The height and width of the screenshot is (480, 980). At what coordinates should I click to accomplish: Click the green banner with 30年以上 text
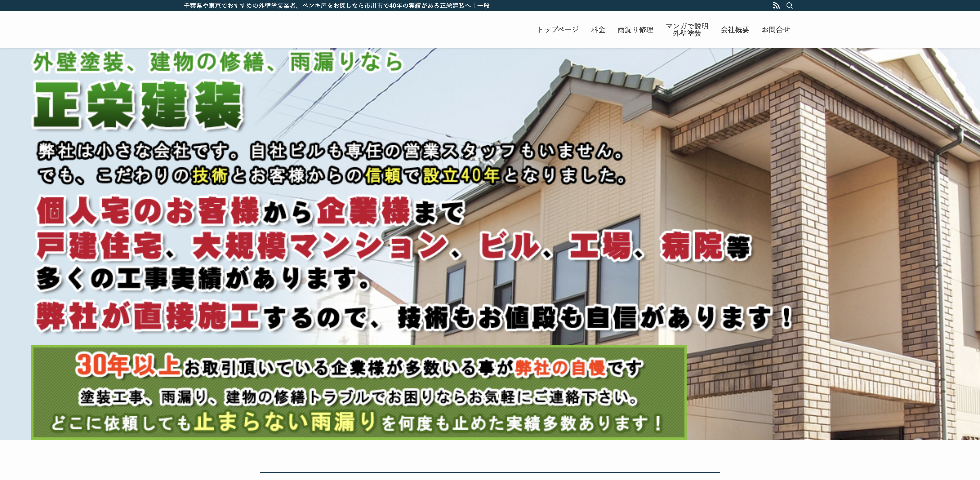(x=359, y=392)
